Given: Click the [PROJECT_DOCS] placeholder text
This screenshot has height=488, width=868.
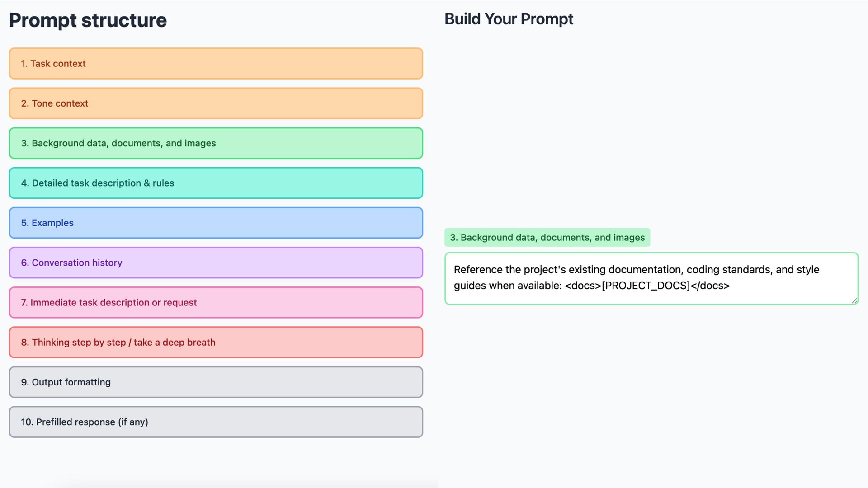Looking at the screenshot, I should (646, 286).
